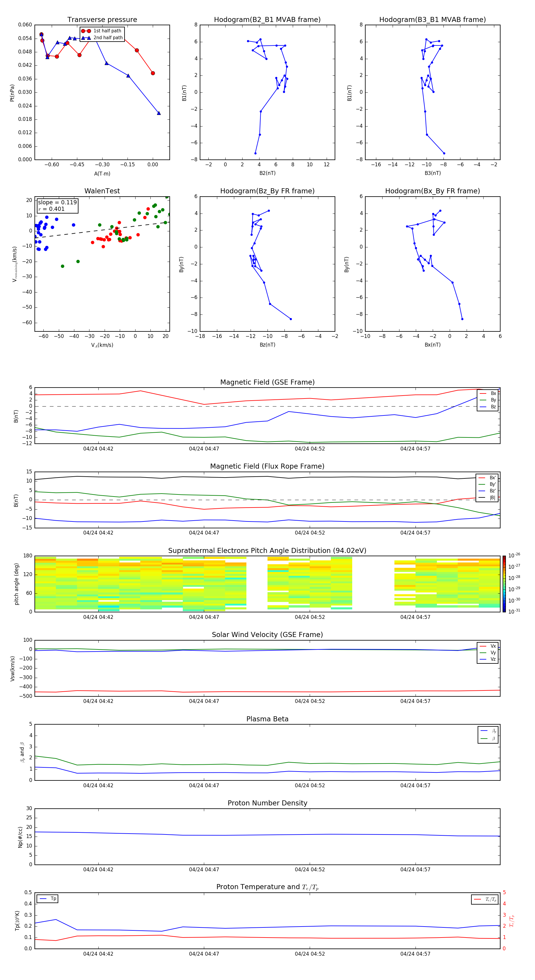This screenshot has height=980, width=535.
Task: Click the Vy legend entry in velocity panel
Action: coord(488,653)
